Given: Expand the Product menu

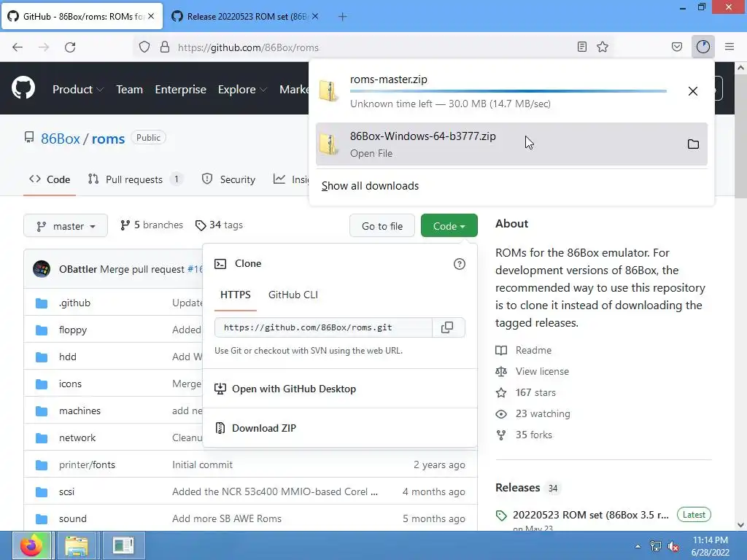Looking at the screenshot, I should pyautogui.click(x=78, y=89).
